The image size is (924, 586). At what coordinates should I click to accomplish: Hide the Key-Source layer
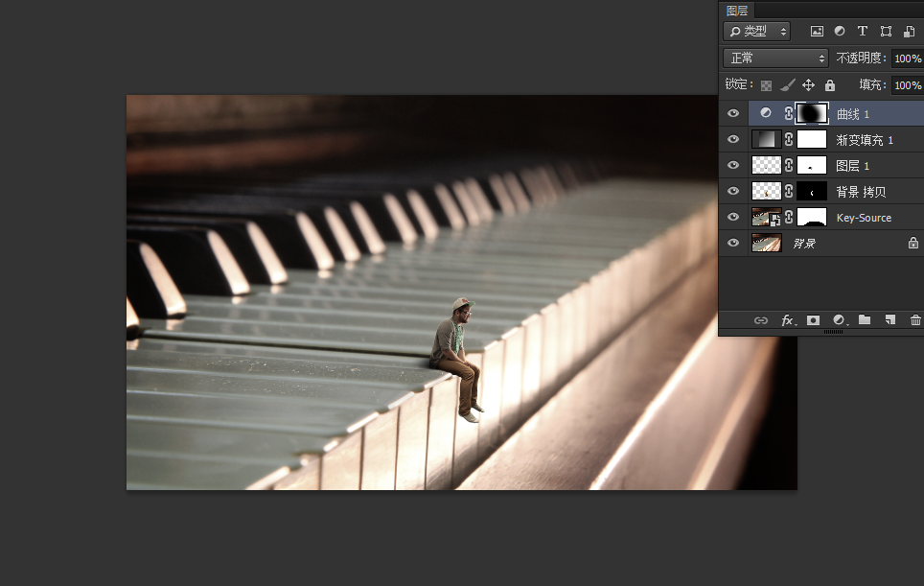coord(733,217)
